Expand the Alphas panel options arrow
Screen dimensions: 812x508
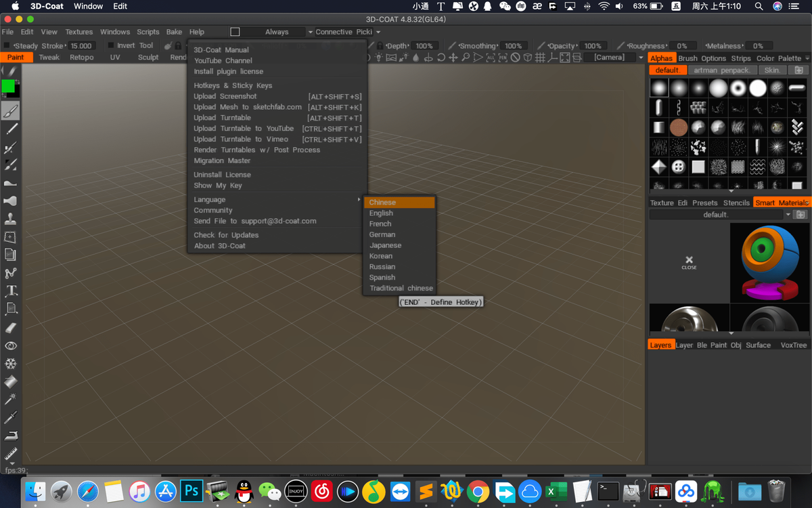[807, 58]
